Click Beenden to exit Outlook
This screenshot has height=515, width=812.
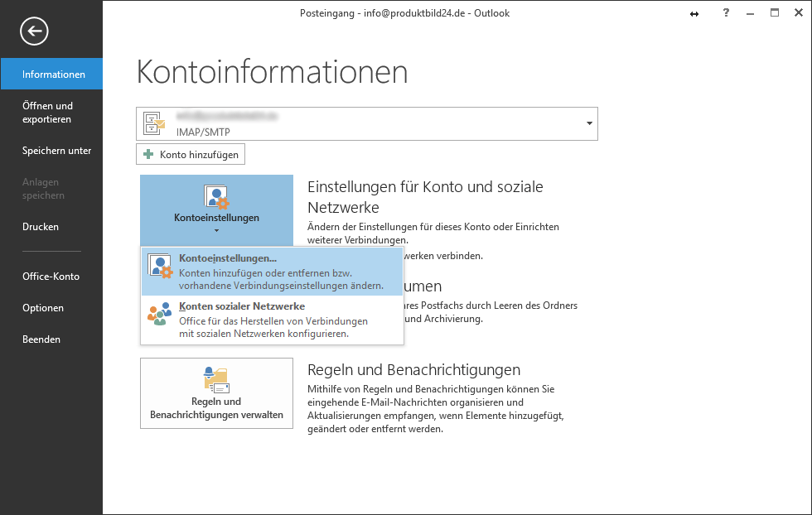(x=41, y=339)
